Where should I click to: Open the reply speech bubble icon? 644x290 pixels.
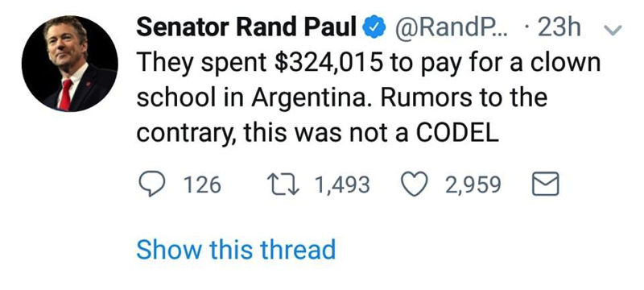coord(151,184)
